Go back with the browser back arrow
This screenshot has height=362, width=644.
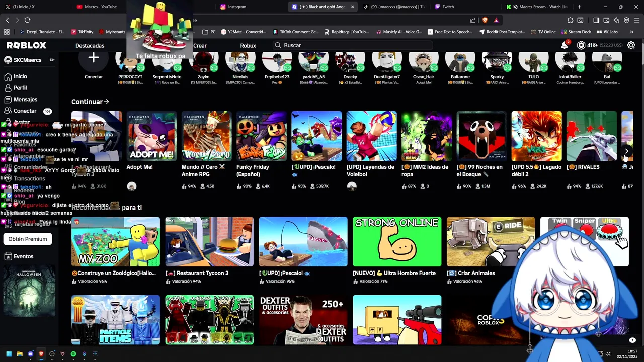pos(8,20)
